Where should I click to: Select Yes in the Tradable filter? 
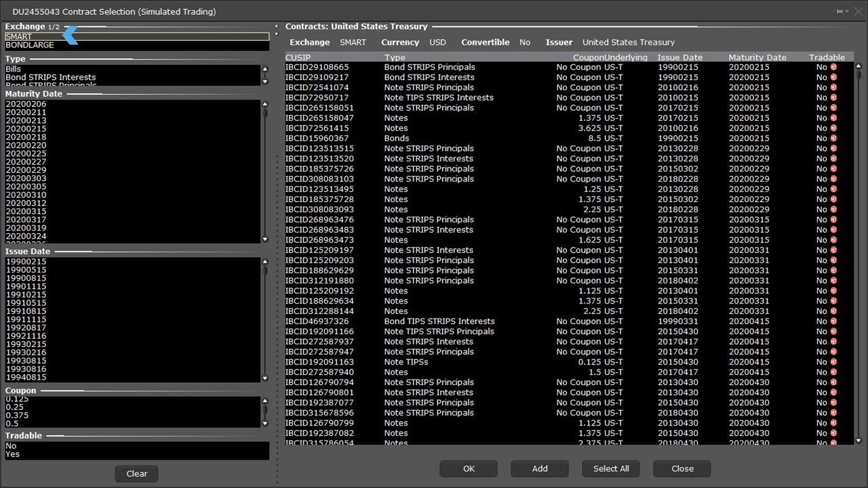(13, 455)
